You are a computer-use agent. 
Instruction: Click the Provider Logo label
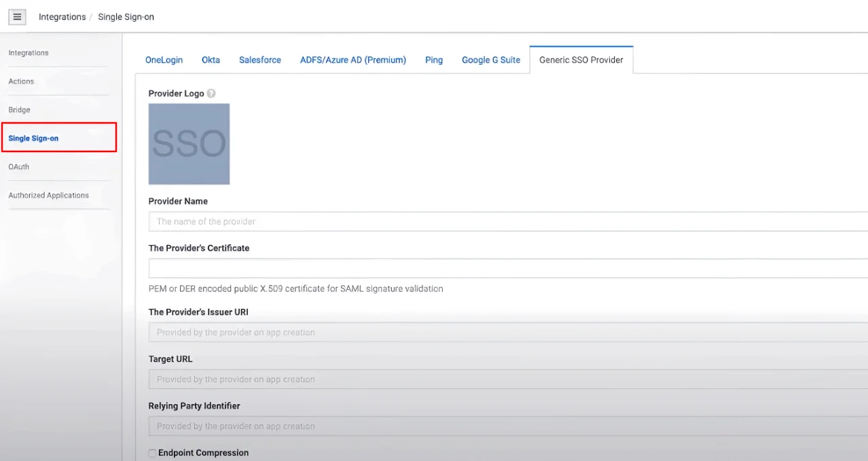coord(176,94)
